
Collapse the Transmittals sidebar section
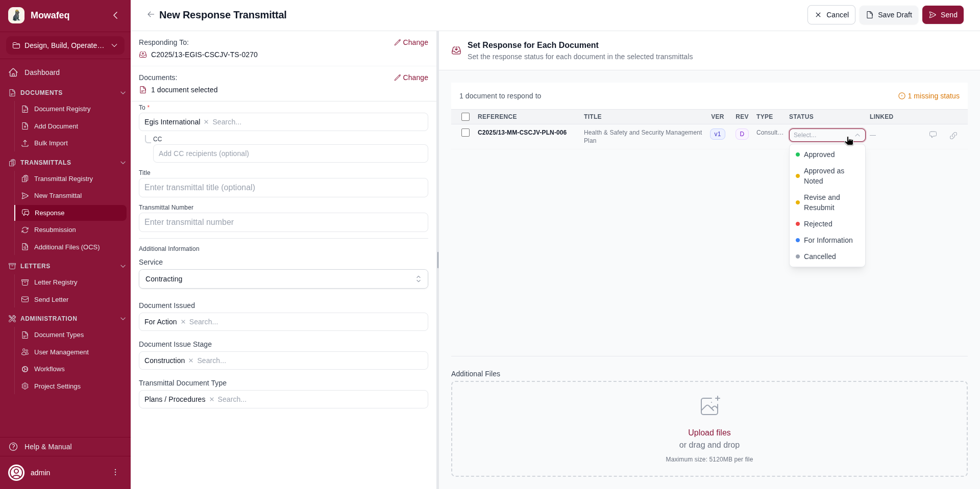pos(122,163)
